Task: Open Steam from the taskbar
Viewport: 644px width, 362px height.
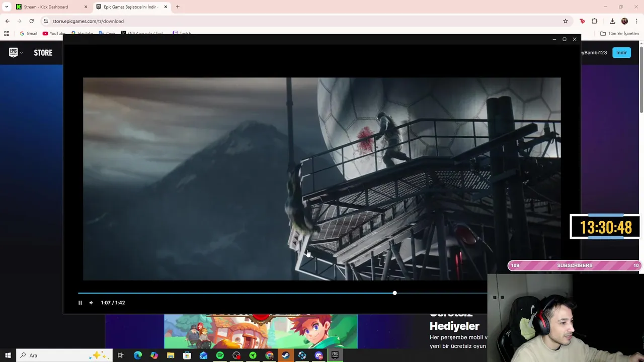Action: pos(285,355)
